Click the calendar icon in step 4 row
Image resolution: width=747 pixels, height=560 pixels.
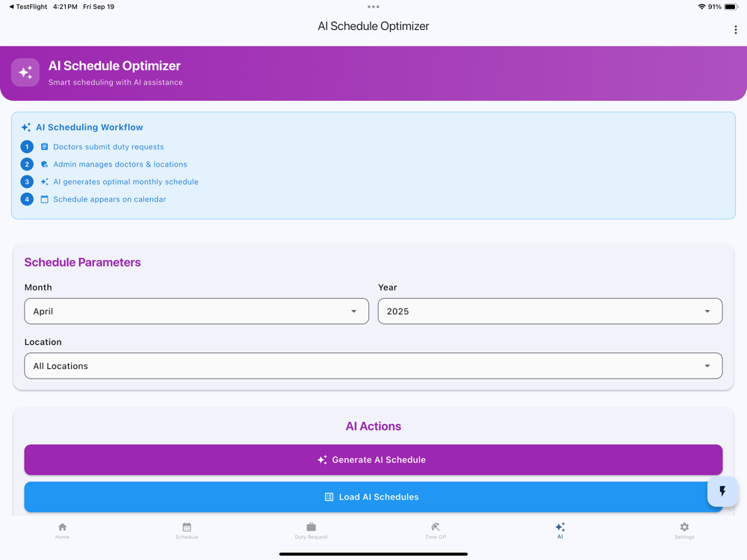click(x=44, y=199)
